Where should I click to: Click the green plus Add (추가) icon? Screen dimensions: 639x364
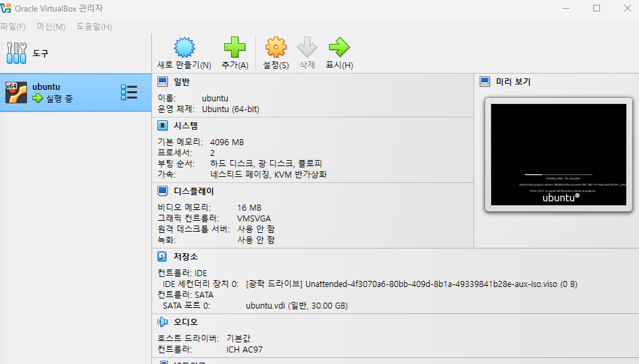pyautogui.click(x=235, y=47)
